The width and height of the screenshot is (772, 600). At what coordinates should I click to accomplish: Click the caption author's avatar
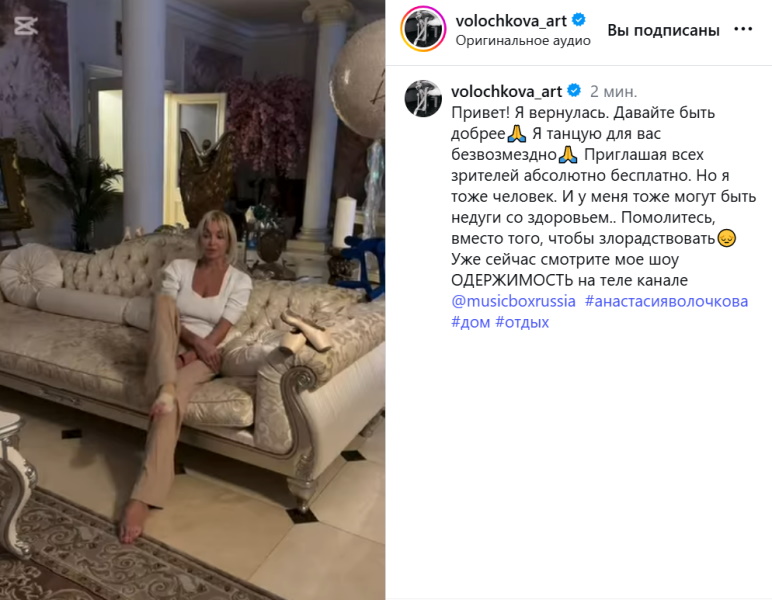pos(423,98)
